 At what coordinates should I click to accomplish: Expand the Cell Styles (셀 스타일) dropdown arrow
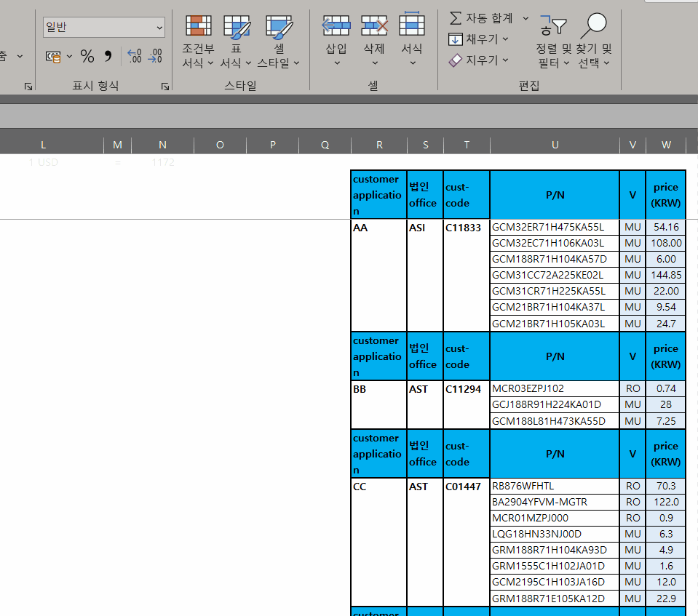click(x=296, y=63)
